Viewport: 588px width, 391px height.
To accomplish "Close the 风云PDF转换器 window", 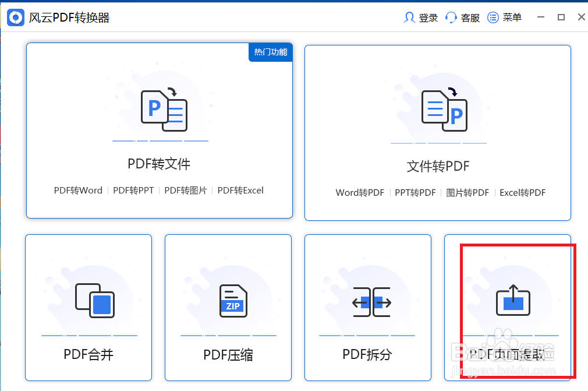I will pos(581,17).
